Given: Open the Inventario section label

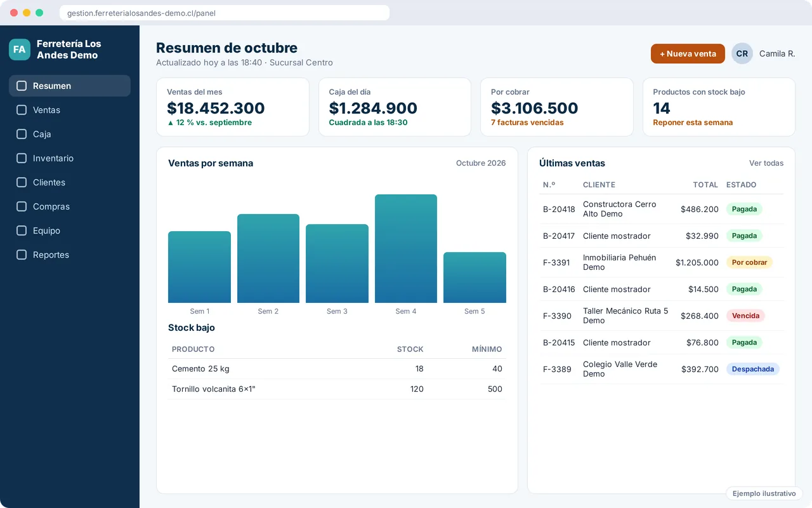Looking at the screenshot, I should pyautogui.click(x=53, y=158).
